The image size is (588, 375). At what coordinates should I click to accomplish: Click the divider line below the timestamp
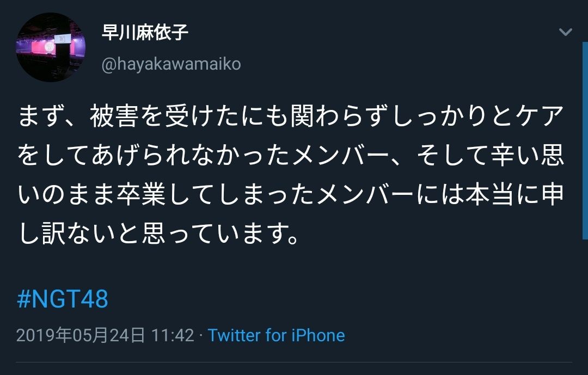(x=294, y=362)
